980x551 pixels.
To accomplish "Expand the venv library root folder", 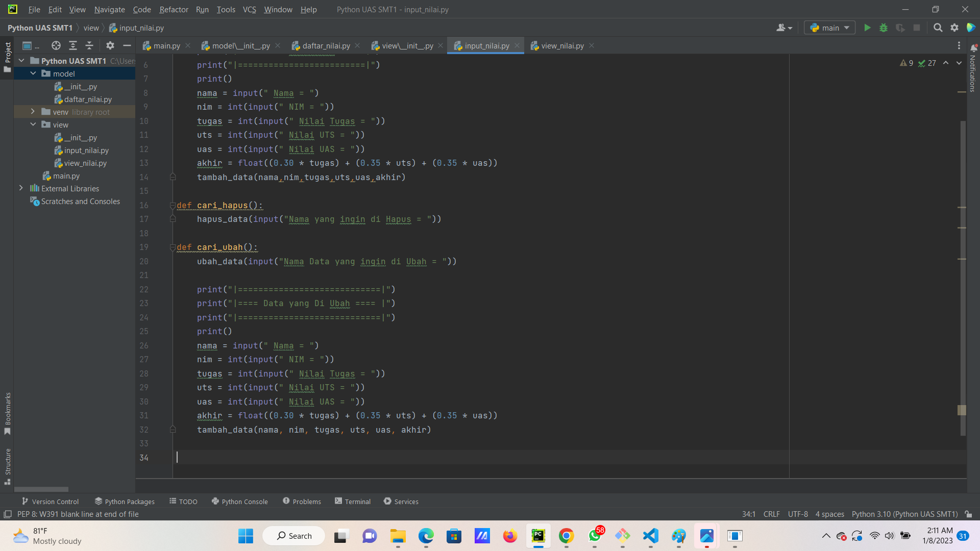I will (33, 112).
